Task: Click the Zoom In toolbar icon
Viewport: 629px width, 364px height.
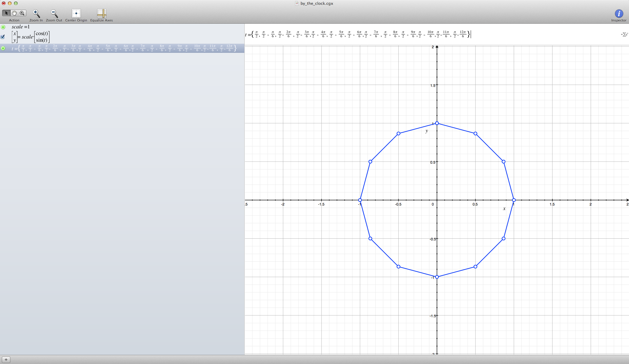Action: [x=36, y=13]
